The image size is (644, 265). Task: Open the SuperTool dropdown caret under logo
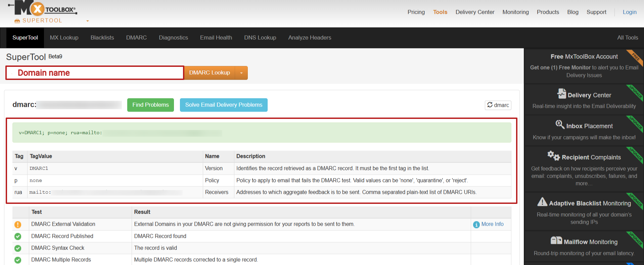[x=88, y=21]
